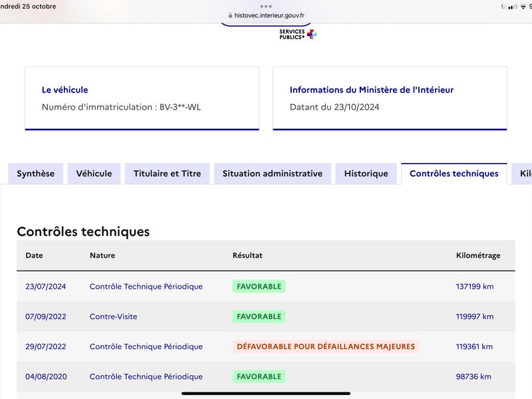Open the Synthèse tab
The width and height of the screenshot is (532, 399).
(36, 174)
